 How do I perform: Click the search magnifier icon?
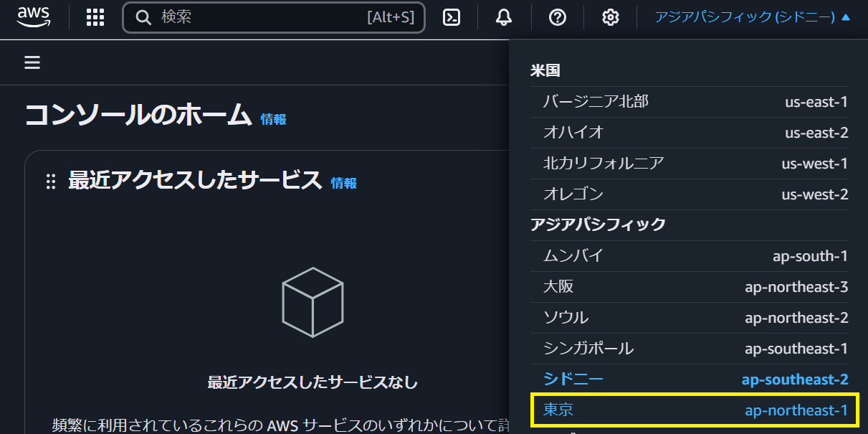tap(143, 18)
